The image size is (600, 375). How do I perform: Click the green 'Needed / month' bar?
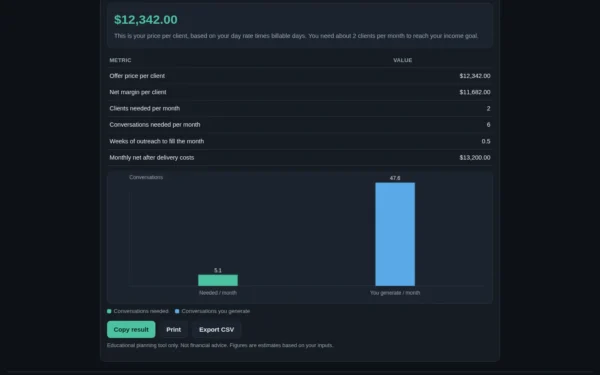coord(218,280)
